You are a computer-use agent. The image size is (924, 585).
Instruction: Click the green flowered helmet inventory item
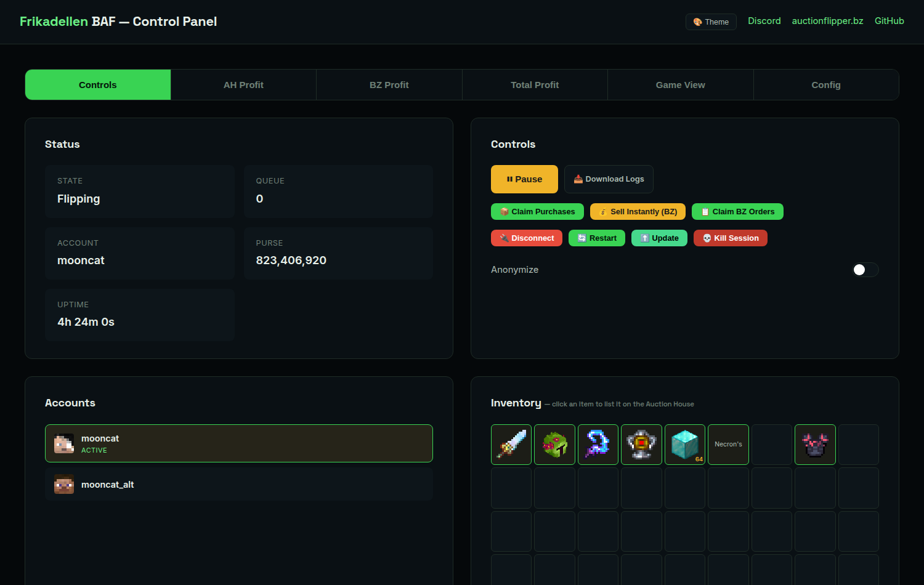[x=554, y=445]
